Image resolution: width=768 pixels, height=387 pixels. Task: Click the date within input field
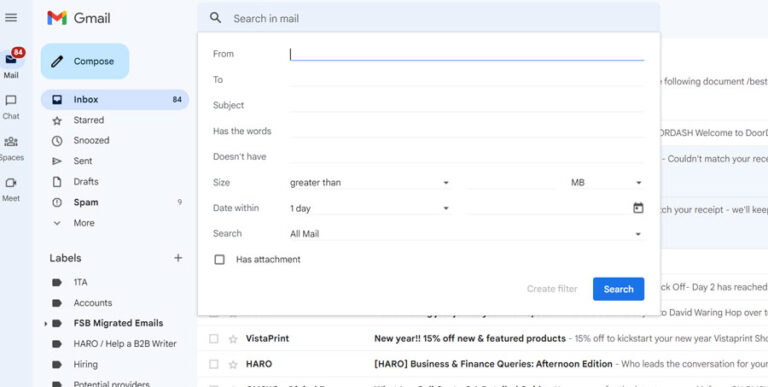click(x=549, y=208)
